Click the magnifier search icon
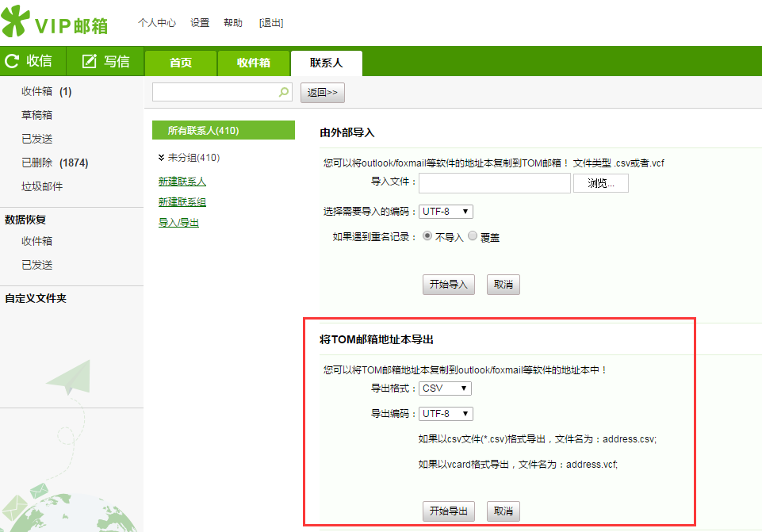The height and width of the screenshot is (532, 762). point(284,92)
